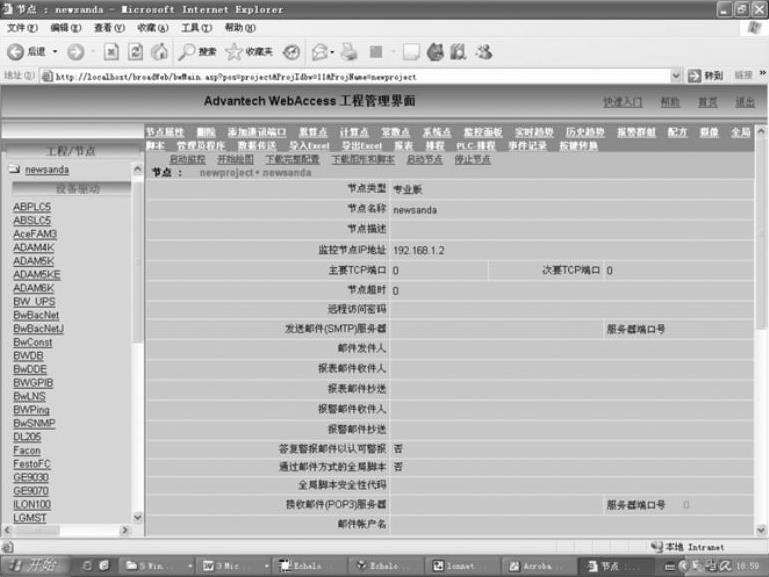Click the newsanda node folder icon
The width and height of the screenshot is (769, 577).
14,169
